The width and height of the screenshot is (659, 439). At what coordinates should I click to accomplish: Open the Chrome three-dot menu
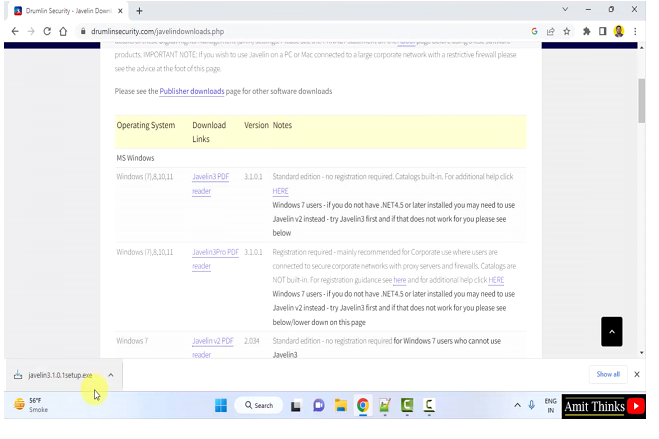click(635, 32)
